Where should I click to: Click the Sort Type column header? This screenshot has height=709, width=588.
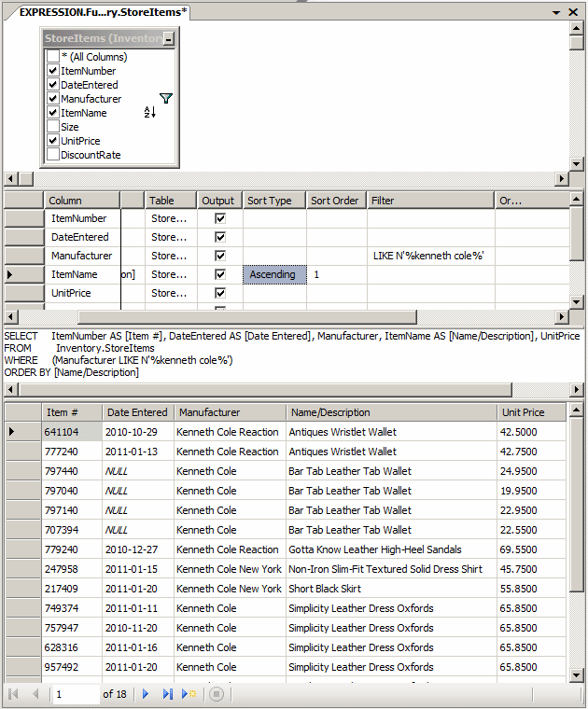[274, 201]
